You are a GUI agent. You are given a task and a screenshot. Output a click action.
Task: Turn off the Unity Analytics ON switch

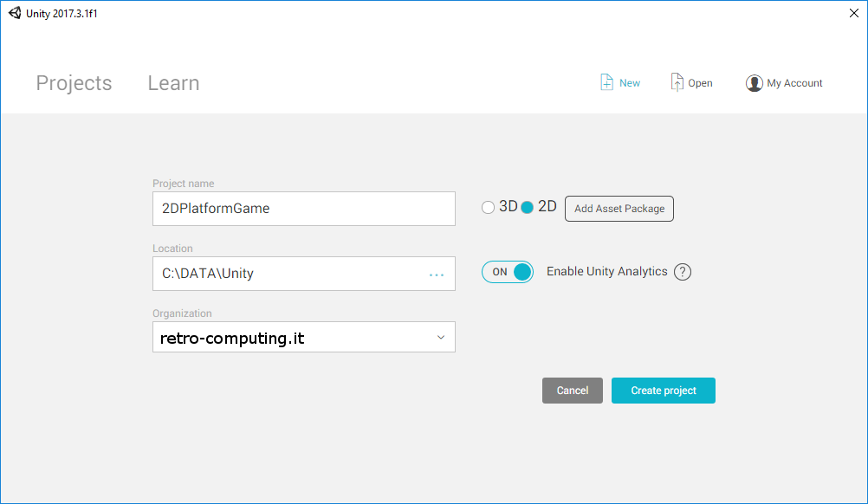(508, 272)
